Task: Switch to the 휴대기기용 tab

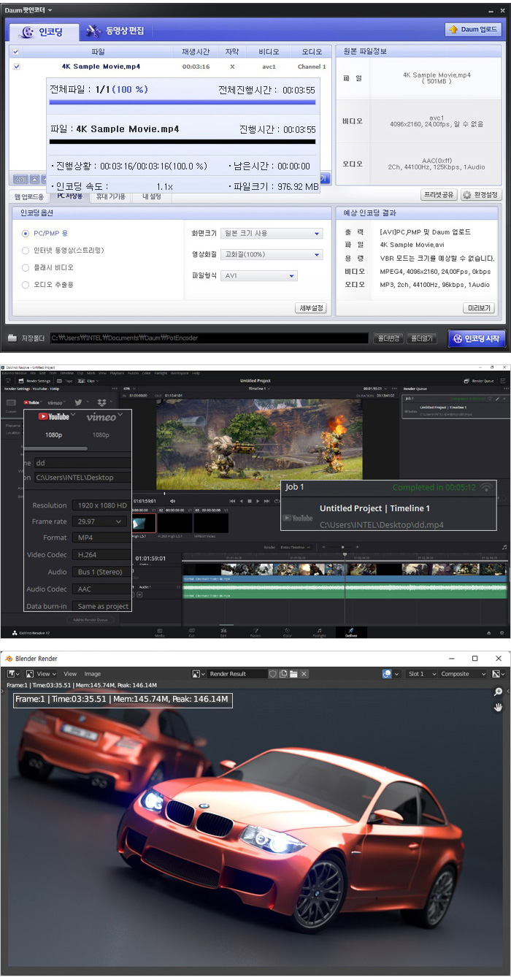Action: tap(112, 196)
